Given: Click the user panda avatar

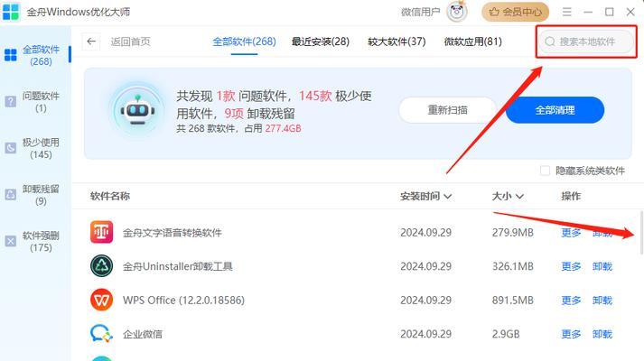Looking at the screenshot, I should (457, 12).
